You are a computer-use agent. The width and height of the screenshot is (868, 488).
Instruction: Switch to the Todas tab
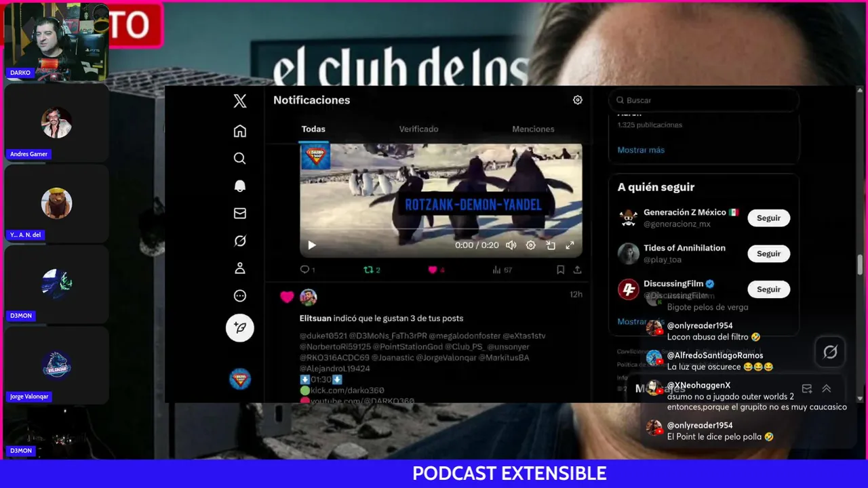tap(313, 129)
